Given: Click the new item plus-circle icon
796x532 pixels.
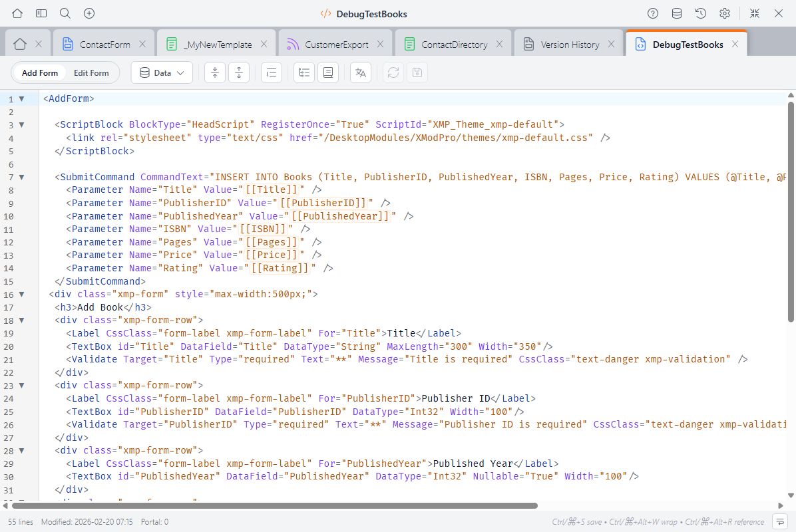Looking at the screenshot, I should pos(89,14).
